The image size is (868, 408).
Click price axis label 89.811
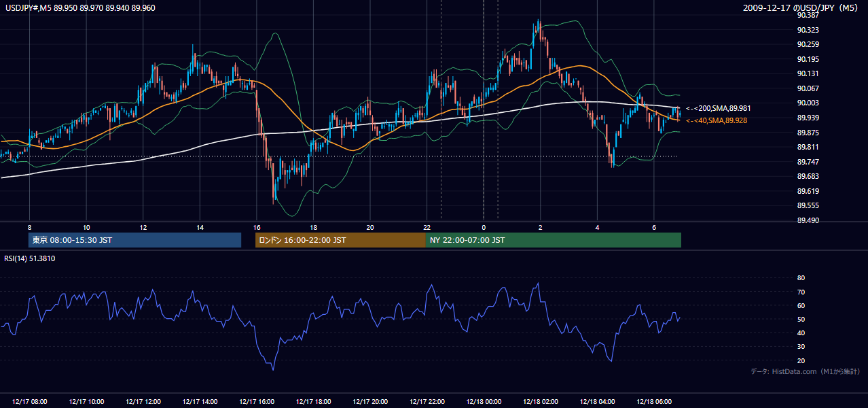[808, 147]
